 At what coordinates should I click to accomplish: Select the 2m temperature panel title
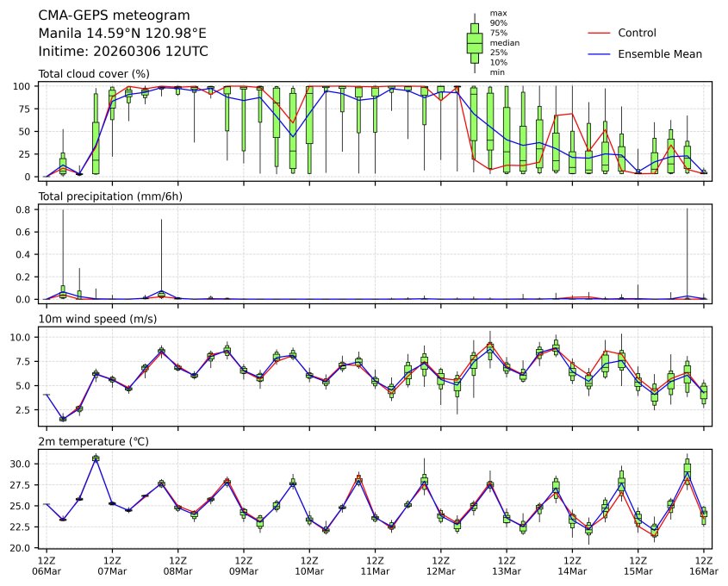tap(94, 441)
